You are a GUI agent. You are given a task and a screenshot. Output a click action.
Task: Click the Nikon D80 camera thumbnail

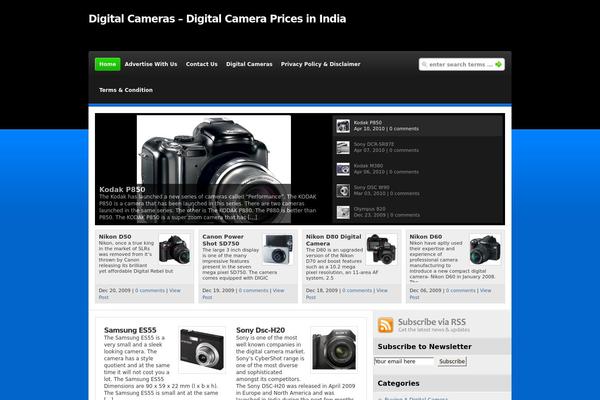pos(382,249)
